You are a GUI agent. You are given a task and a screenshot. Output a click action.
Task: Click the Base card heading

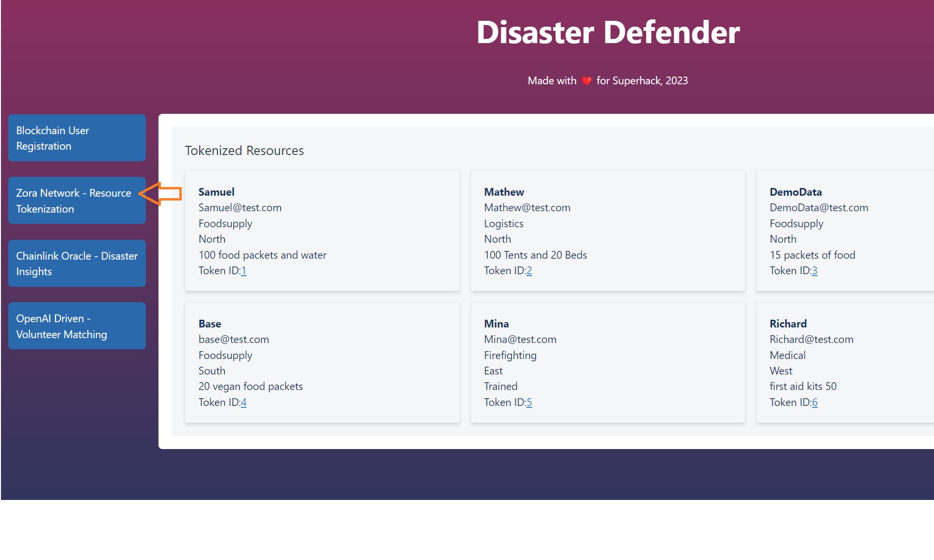[210, 324]
